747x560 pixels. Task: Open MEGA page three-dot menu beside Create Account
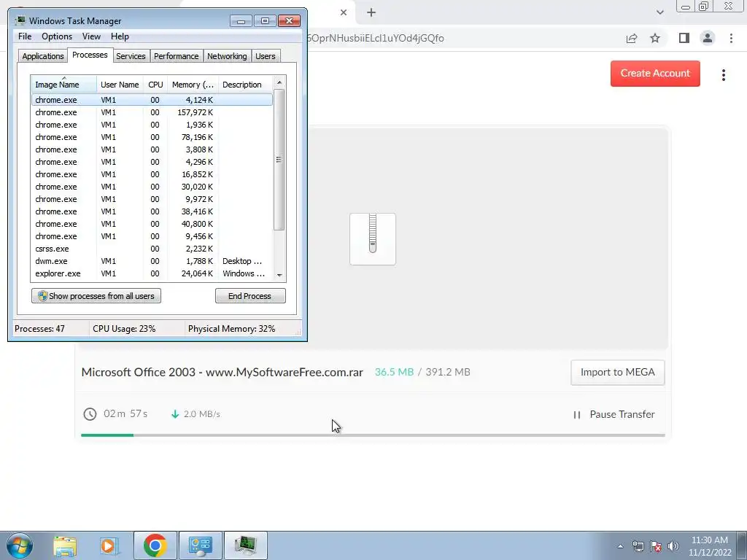pyautogui.click(x=724, y=75)
